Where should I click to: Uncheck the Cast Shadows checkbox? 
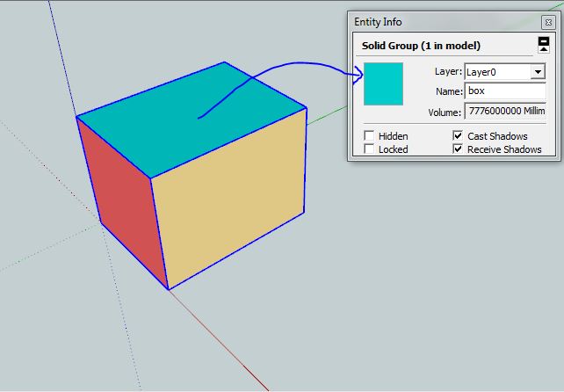click(458, 135)
